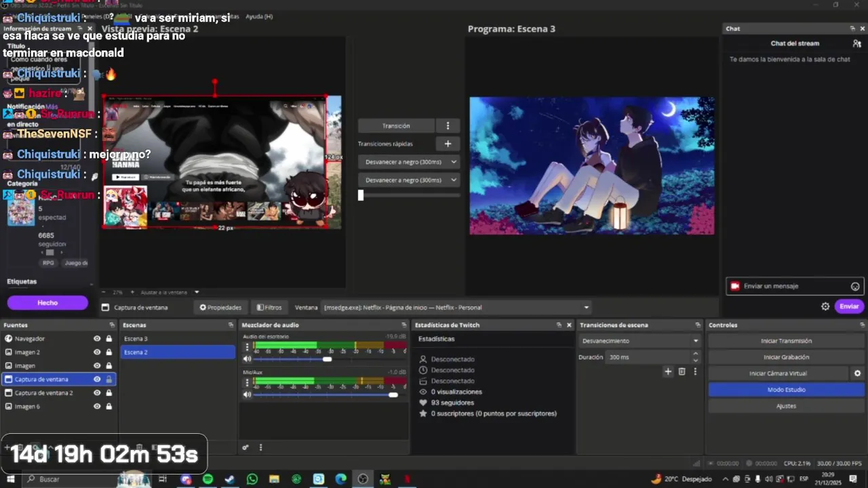Image resolution: width=868 pixels, height=488 pixels.
Task: Click Iniciar Transmisión button
Action: pyautogui.click(x=787, y=341)
